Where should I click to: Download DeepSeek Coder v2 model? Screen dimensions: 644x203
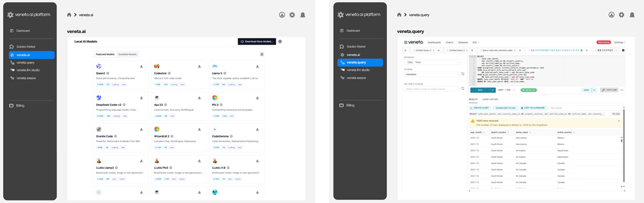point(141,98)
